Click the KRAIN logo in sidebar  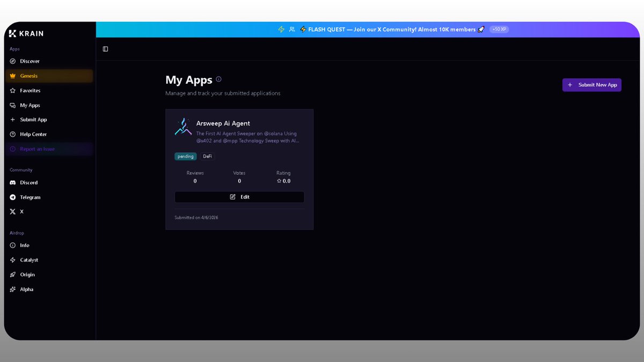(26, 33)
